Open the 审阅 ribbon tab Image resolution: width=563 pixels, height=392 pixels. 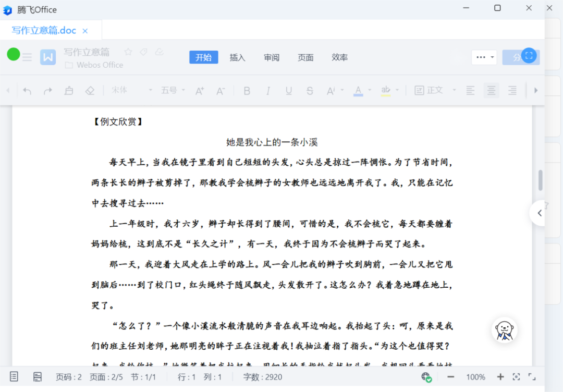click(x=271, y=57)
